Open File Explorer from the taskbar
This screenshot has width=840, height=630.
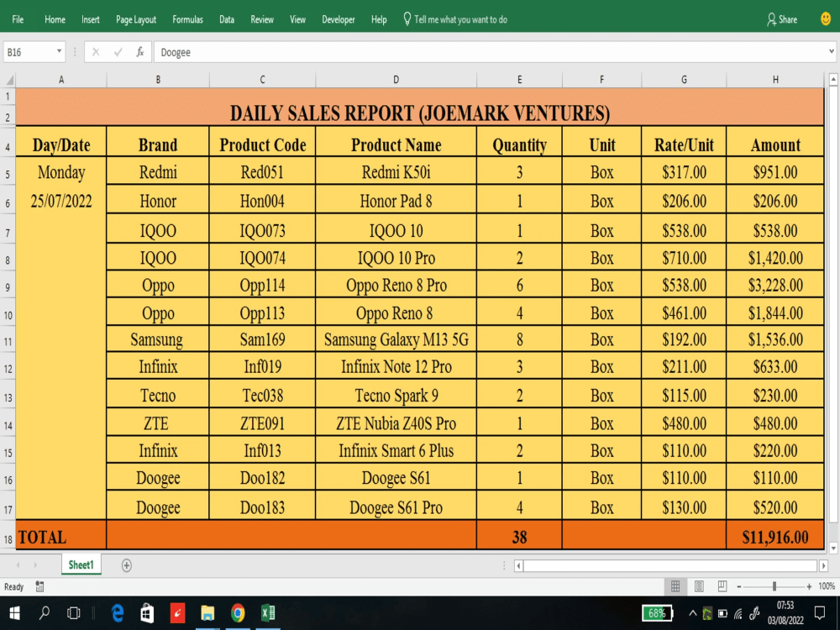click(207, 613)
